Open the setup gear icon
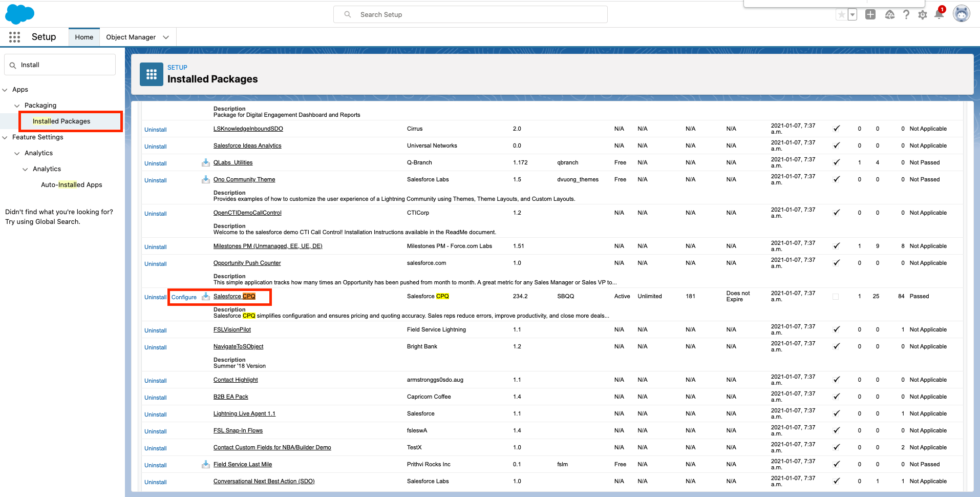 coord(923,15)
